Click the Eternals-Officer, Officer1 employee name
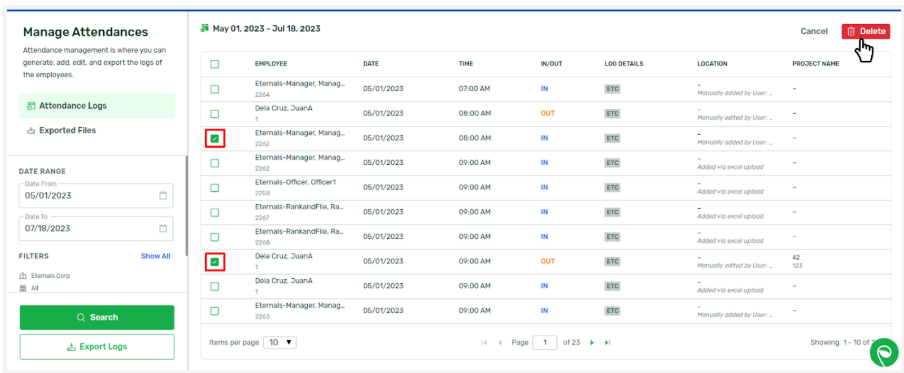This screenshot has height=373, width=904. pos(295,182)
